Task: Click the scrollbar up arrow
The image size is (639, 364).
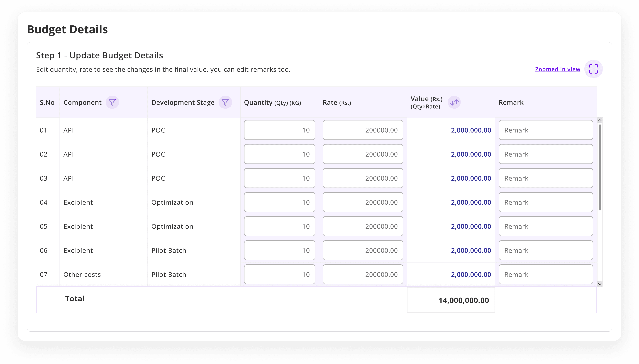Action: click(600, 120)
